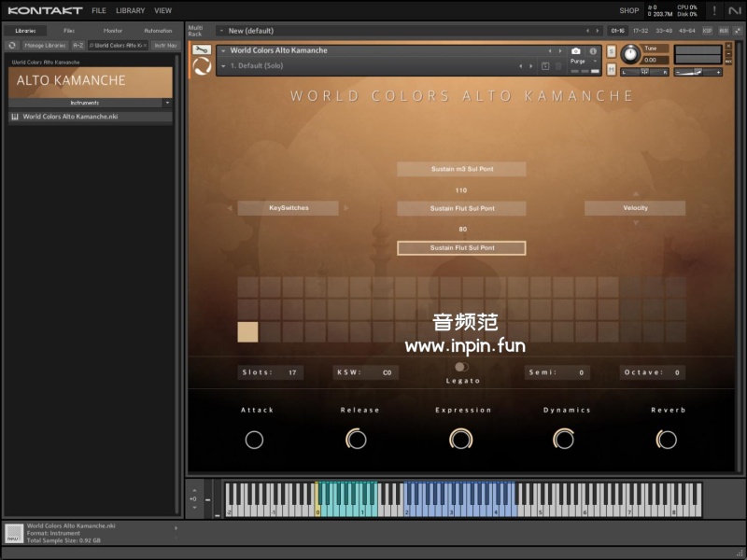This screenshot has width=747, height=560.
Task: Click the exclamation warning icon
Action: click(713, 10)
